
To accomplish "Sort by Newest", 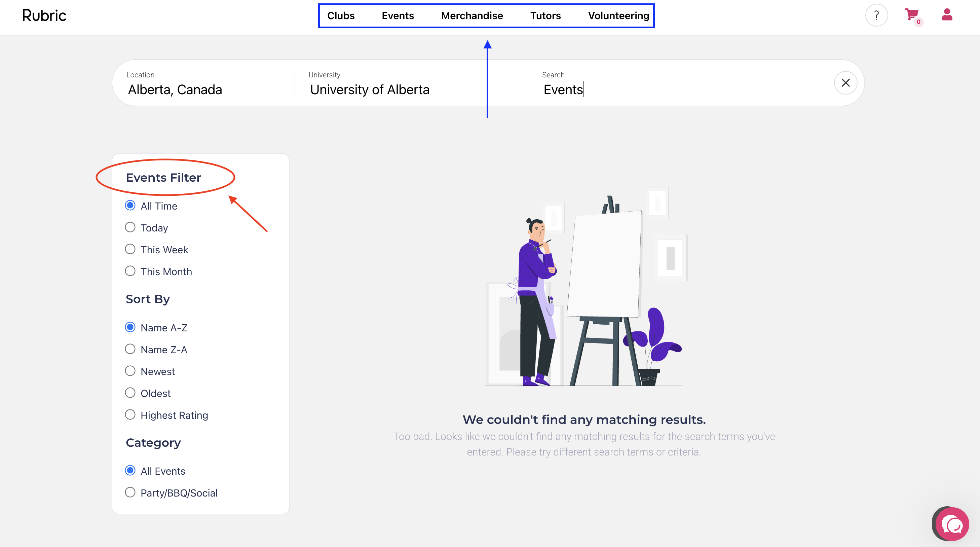I will tap(130, 371).
